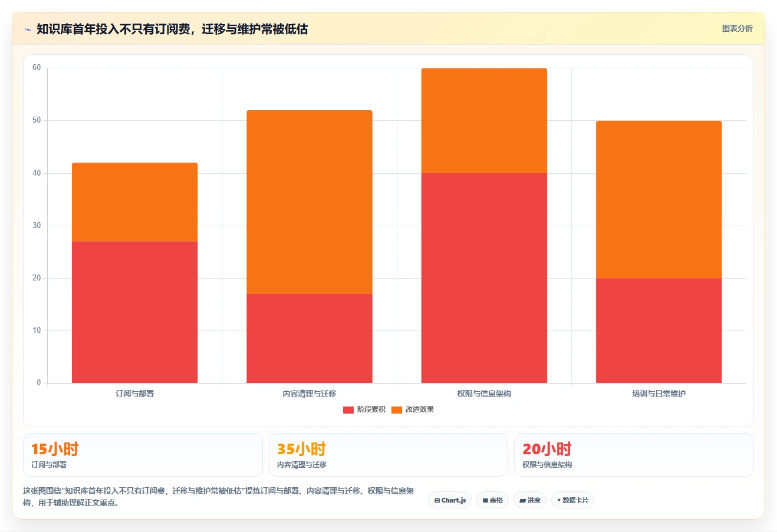Image resolution: width=777 pixels, height=532 pixels.
Task: Click the red bar segment for 权限与信息架构
Action: pos(484,278)
